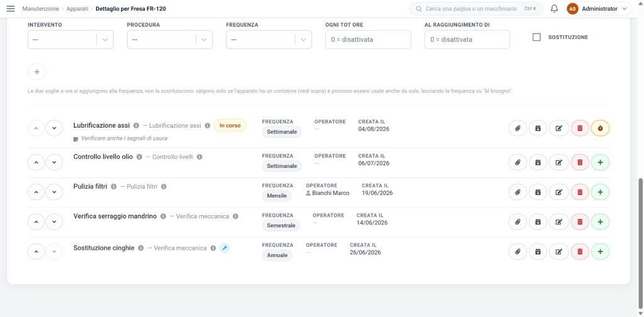Image resolution: width=644 pixels, height=317 pixels.
Task: Edit the Verifica serraggio mandrino intervention
Action: tap(558, 222)
